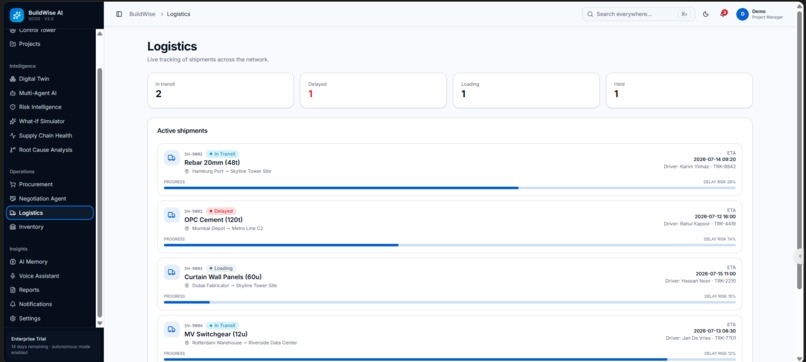Toggle dark mode with the moon icon

point(706,14)
